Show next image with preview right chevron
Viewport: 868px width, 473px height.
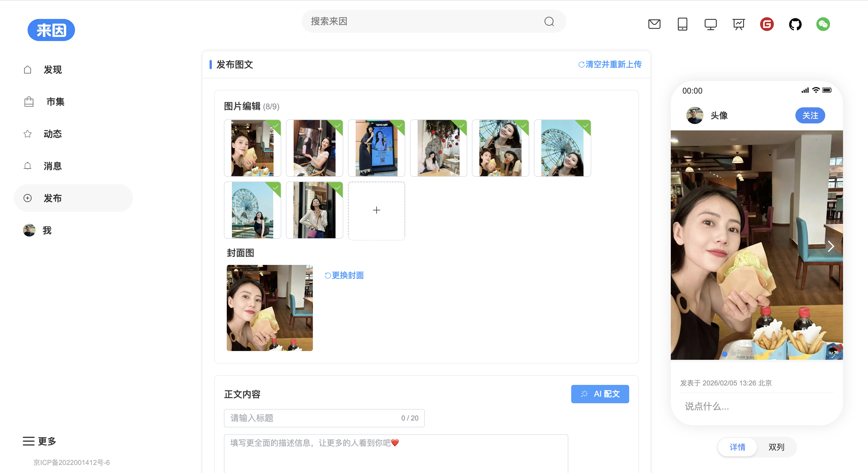tap(831, 246)
